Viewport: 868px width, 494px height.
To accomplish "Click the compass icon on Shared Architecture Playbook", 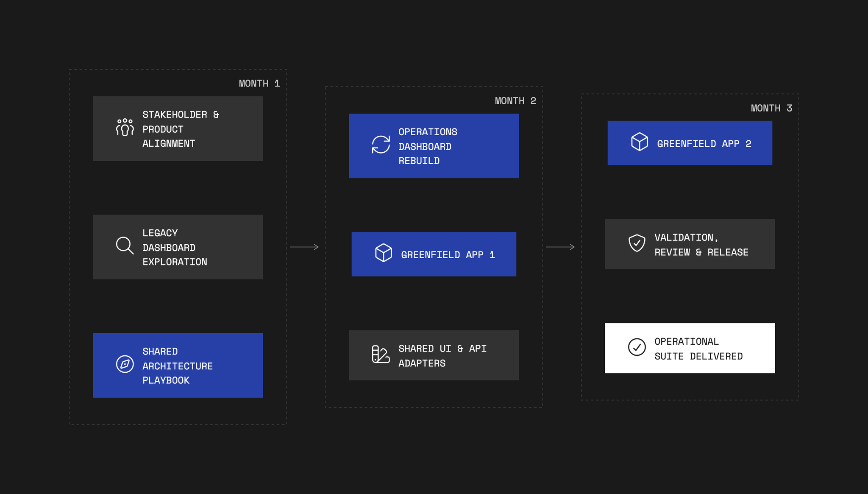I will [125, 364].
